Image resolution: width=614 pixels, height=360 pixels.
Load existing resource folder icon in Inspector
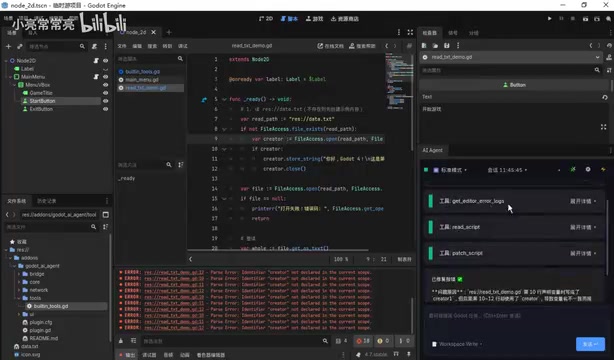[x=435, y=45]
